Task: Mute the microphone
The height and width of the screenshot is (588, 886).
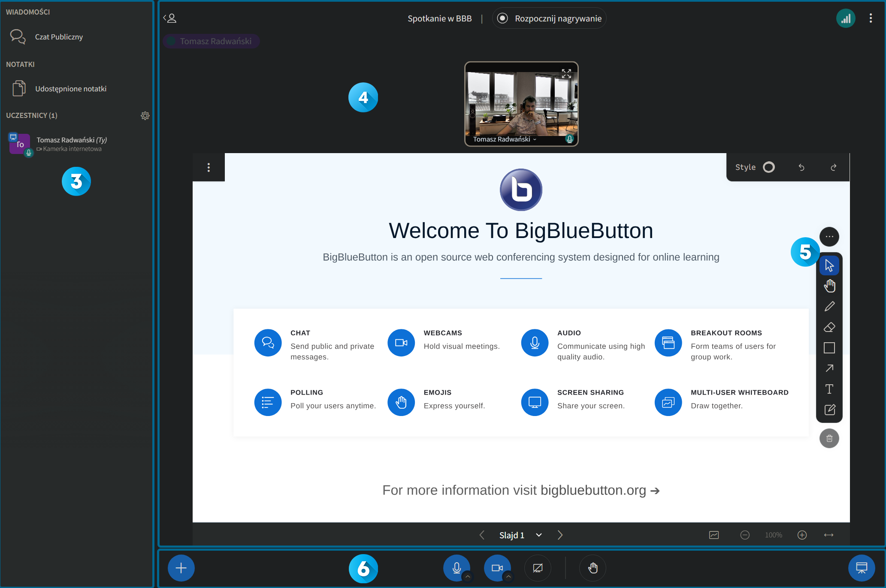Action: pyautogui.click(x=457, y=568)
